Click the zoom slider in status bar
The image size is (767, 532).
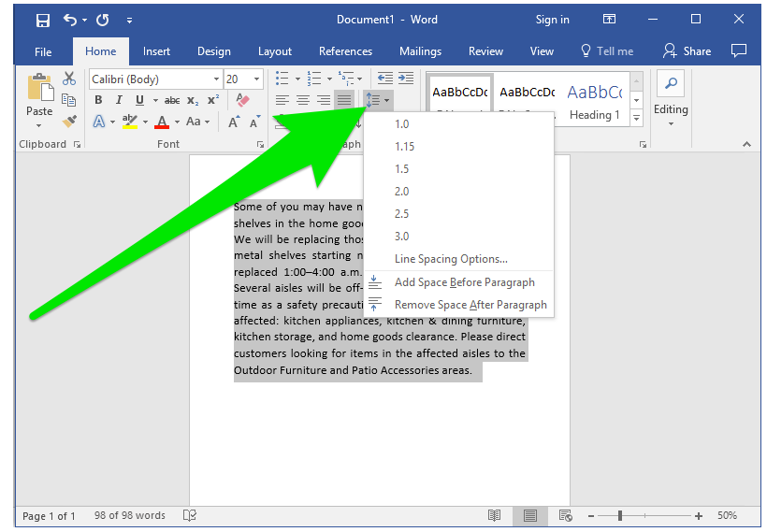[621, 516]
